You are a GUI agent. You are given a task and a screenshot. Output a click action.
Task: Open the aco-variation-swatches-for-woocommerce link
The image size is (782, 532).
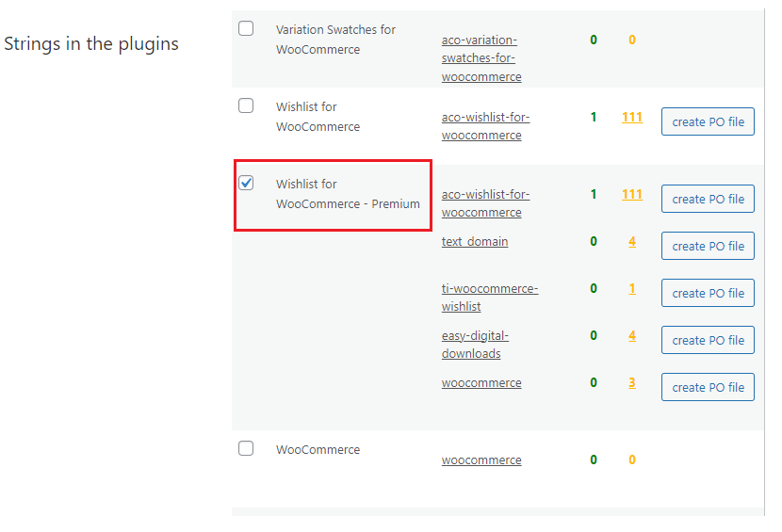481,58
